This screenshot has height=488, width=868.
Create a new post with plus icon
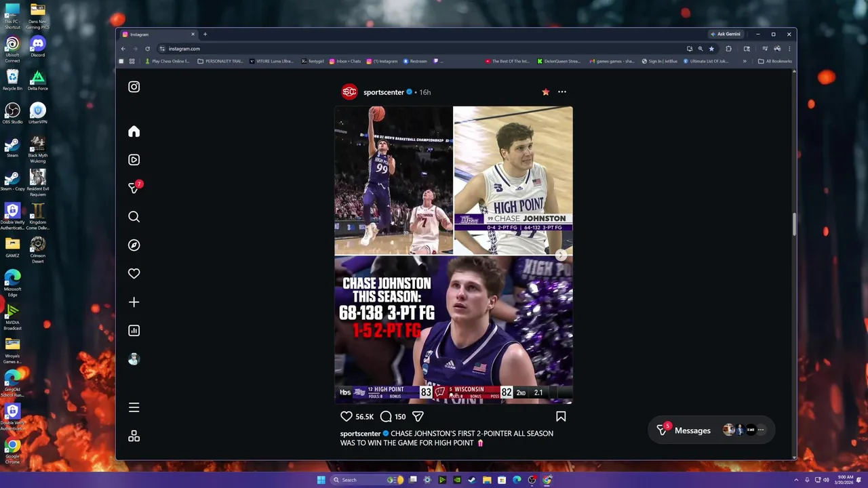tap(134, 302)
